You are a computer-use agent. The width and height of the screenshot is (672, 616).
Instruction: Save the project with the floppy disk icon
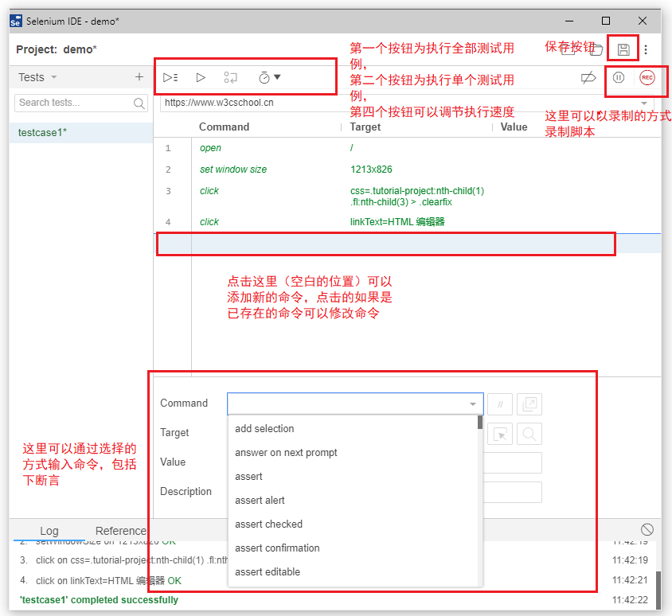[x=623, y=49]
